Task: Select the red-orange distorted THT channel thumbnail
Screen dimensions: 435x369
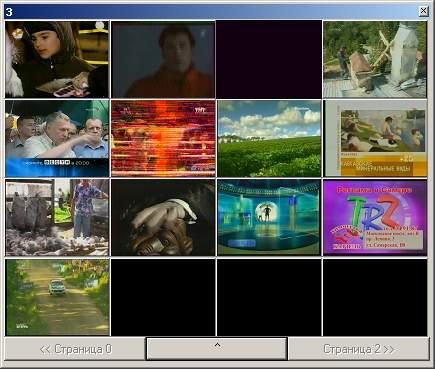Action: tap(163, 138)
